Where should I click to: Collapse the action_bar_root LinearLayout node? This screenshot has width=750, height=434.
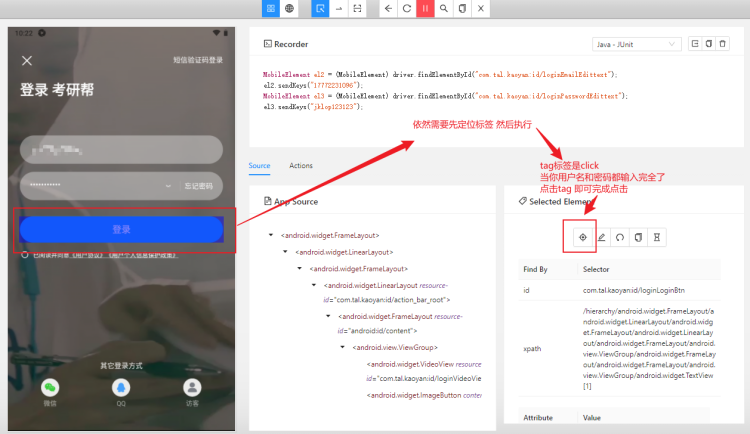click(x=314, y=285)
